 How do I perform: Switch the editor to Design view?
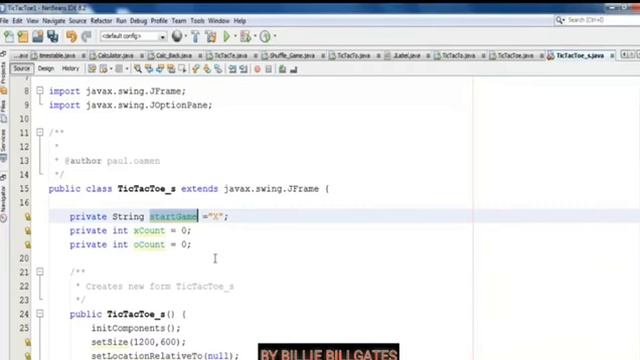[46, 69]
